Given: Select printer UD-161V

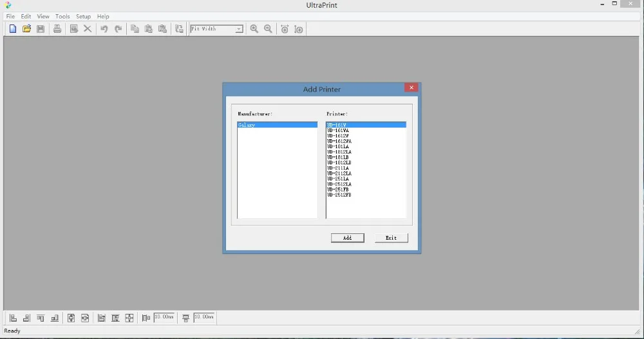Looking at the screenshot, I should coord(366,125).
